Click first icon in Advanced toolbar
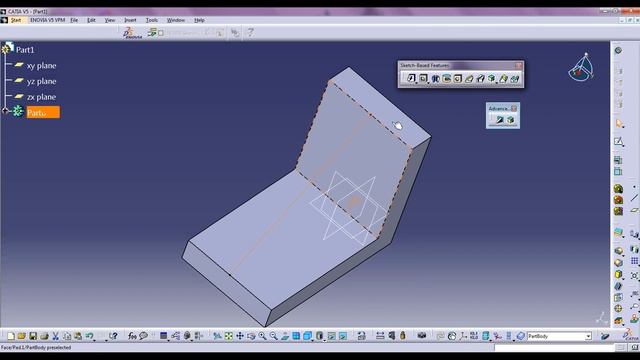Image resolution: width=640 pixels, height=360 pixels. [500, 120]
